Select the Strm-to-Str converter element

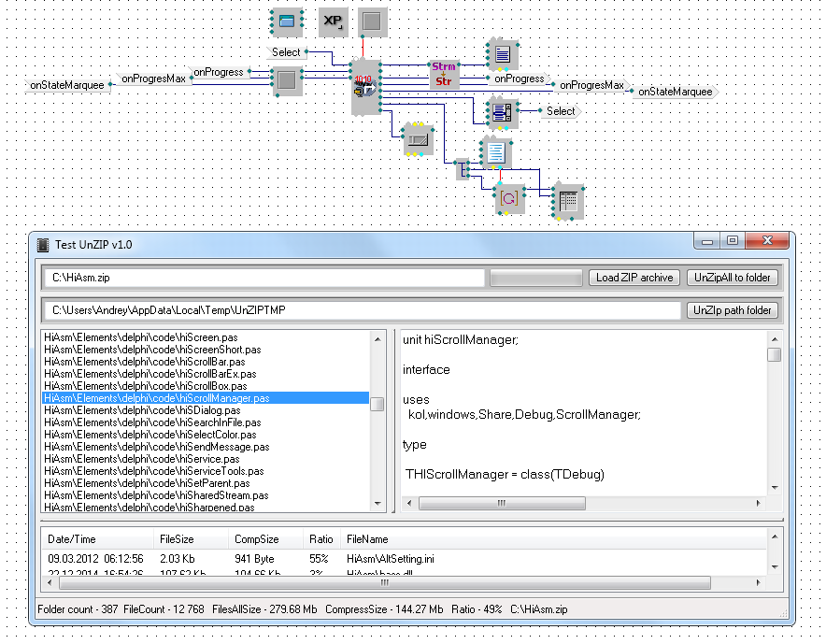pos(444,74)
